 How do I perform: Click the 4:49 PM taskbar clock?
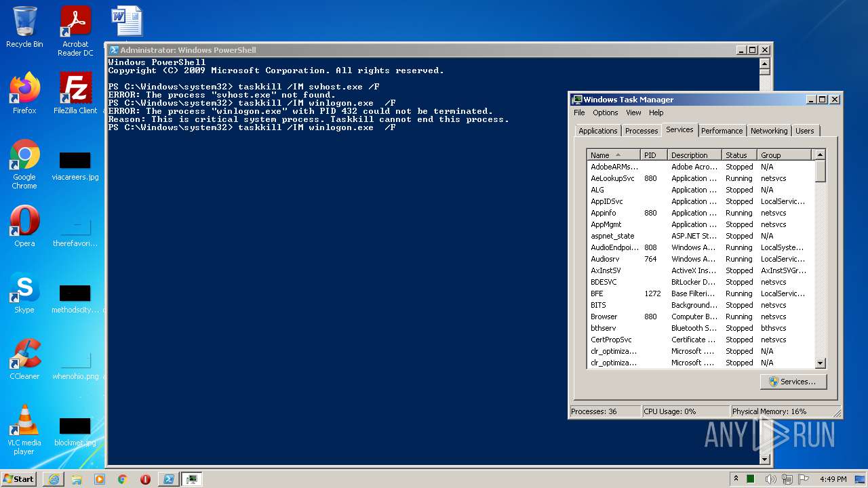coord(833,479)
